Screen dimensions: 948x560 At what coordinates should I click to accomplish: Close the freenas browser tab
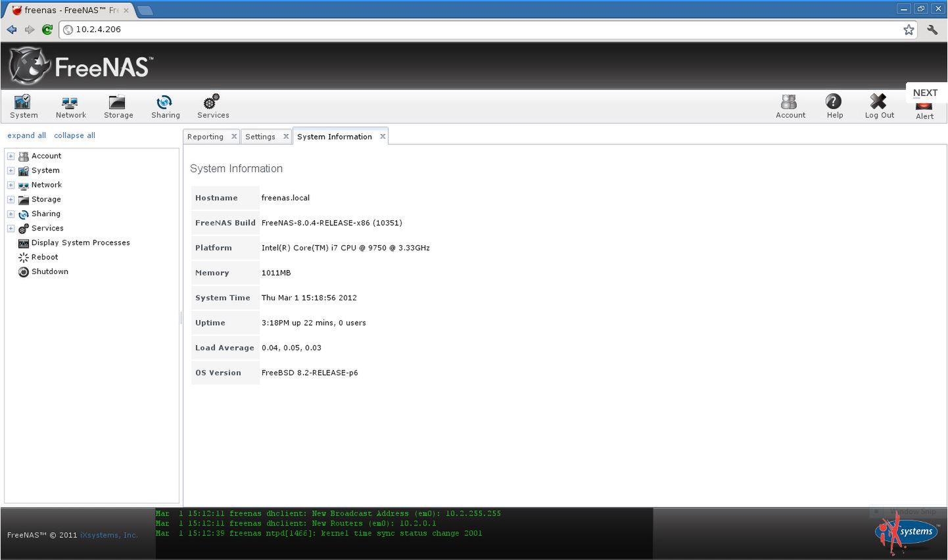[126, 11]
